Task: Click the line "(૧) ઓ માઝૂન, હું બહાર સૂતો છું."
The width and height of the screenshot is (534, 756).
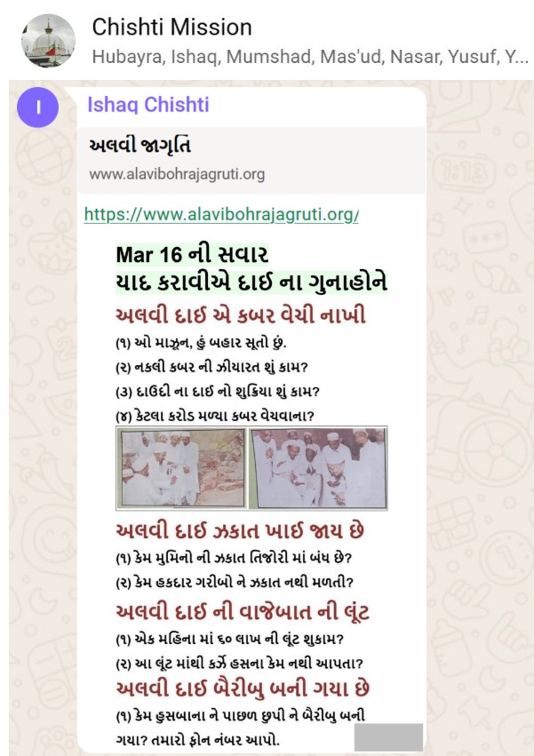Action: (201, 343)
